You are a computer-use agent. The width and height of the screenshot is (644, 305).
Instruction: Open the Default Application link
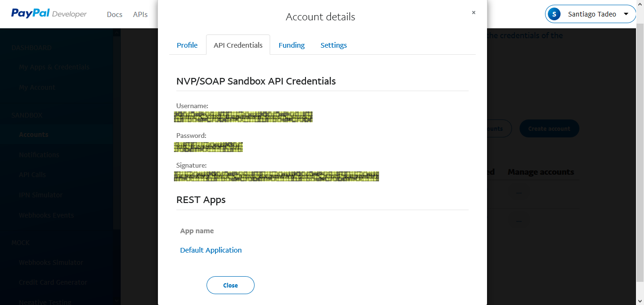[x=211, y=250]
